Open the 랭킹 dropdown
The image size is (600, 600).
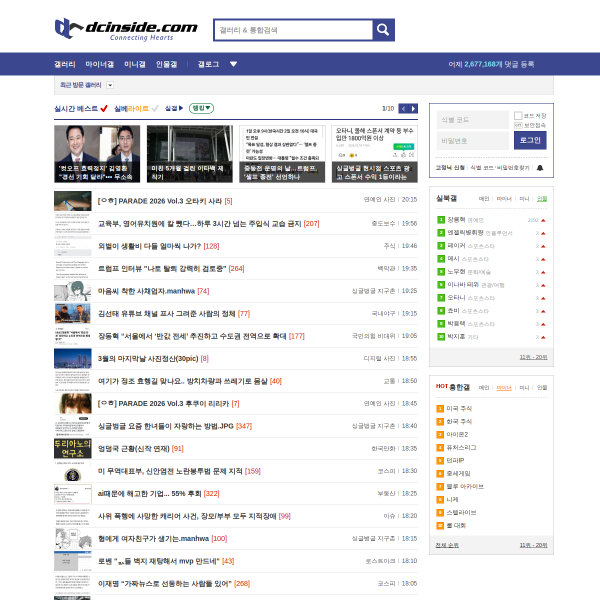202,108
